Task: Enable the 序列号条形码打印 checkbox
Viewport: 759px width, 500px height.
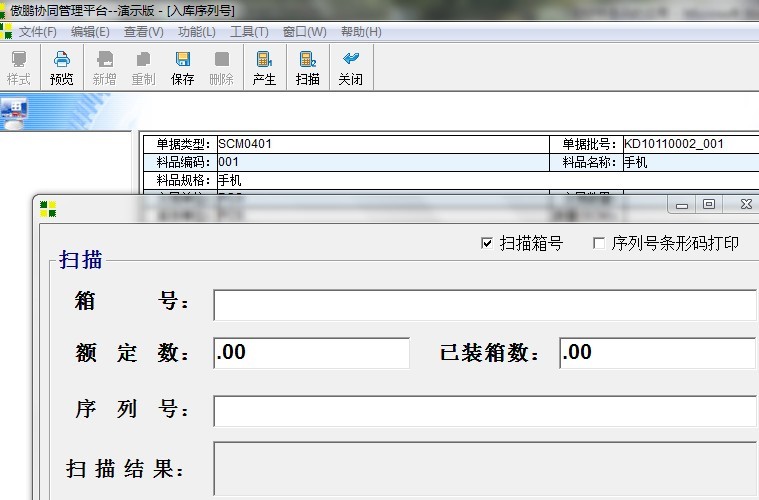Action: 599,243
